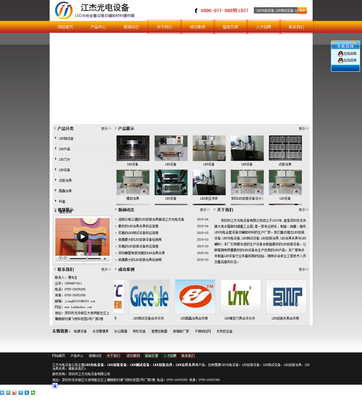The width and height of the screenshot is (362, 400).
Task: Click 更多 in the 联系我们 section header
Action: point(106,269)
